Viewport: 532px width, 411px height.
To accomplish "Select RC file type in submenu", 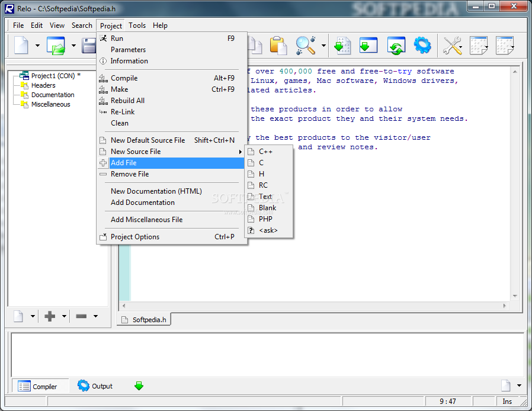I will (268, 185).
